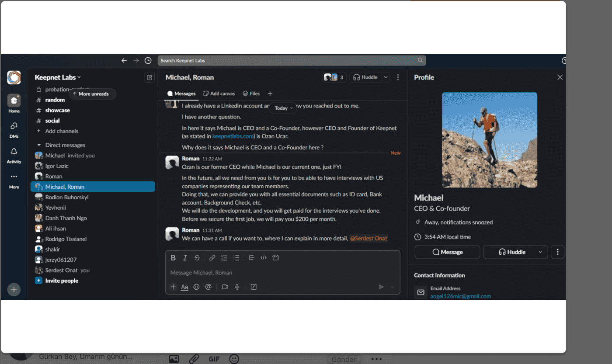Toggle the Aa formatting toolbar
The image size is (612, 364).
[x=184, y=287]
